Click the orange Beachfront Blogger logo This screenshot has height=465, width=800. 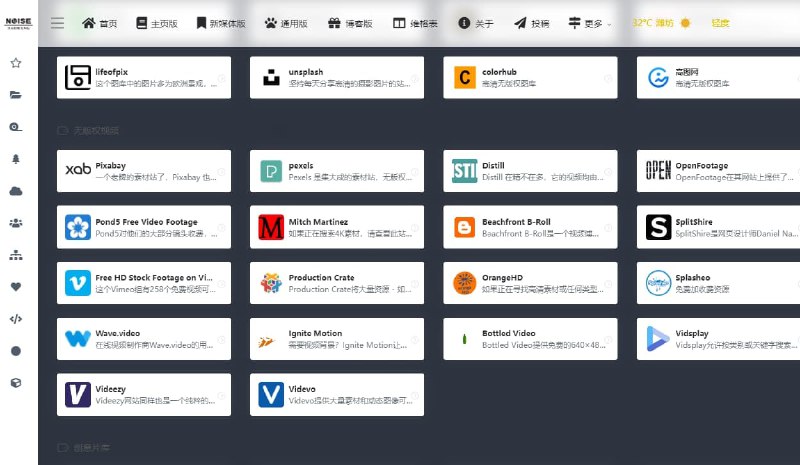click(x=465, y=227)
